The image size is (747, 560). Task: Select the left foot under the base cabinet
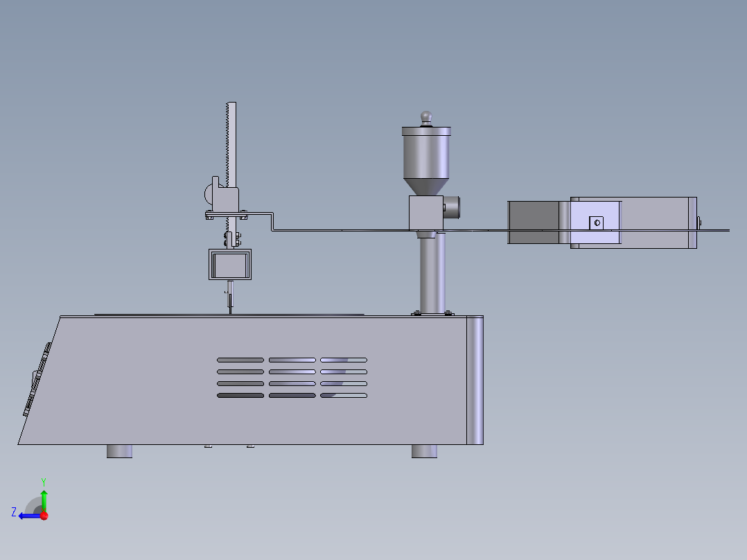[x=120, y=451]
